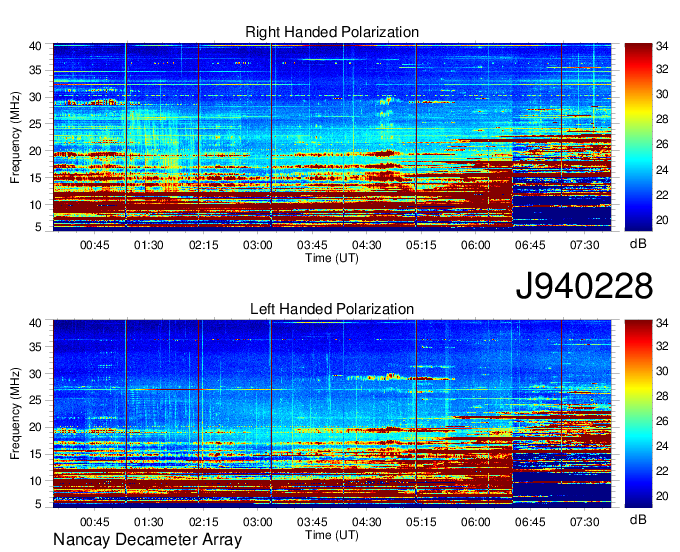Click "Frequency (MHz)" axis label of left-handed plot
The height and width of the screenshot is (552, 680).
pyautogui.click(x=15, y=414)
